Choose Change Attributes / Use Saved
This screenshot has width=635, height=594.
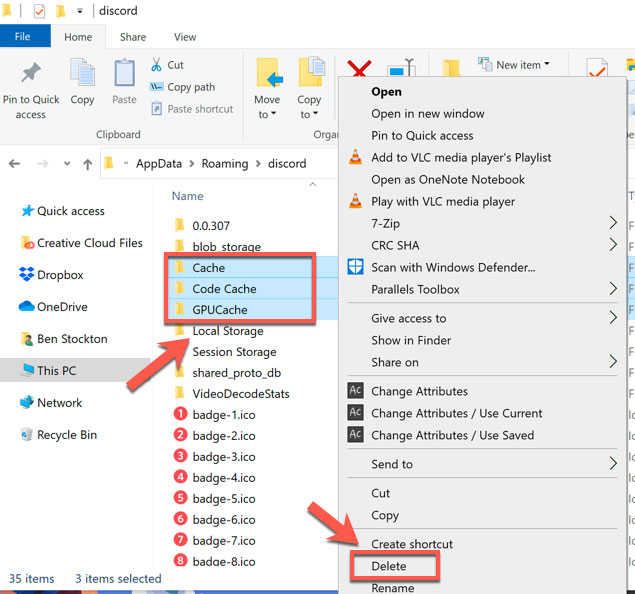click(452, 435)
